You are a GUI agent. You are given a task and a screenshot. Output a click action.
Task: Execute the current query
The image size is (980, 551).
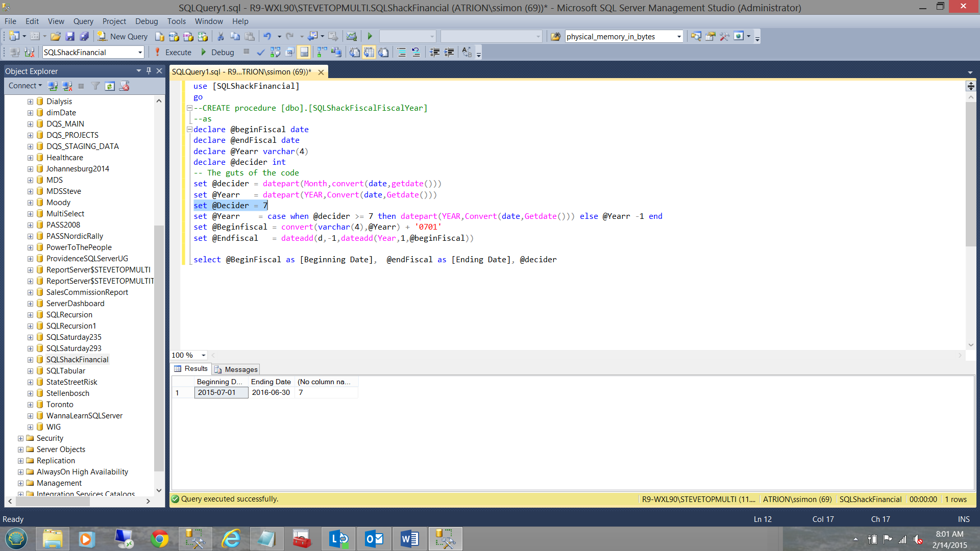point(173,52)
